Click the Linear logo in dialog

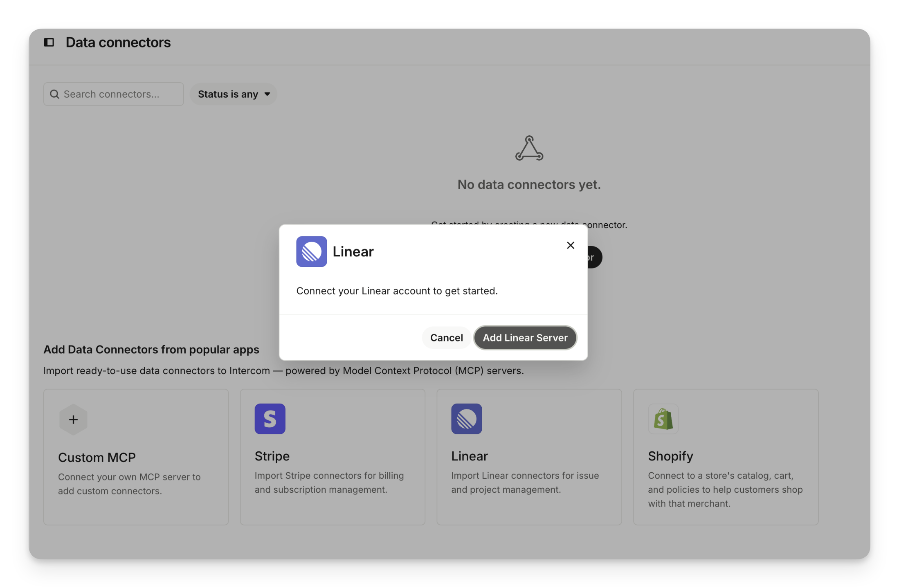(x=311, y=251)
